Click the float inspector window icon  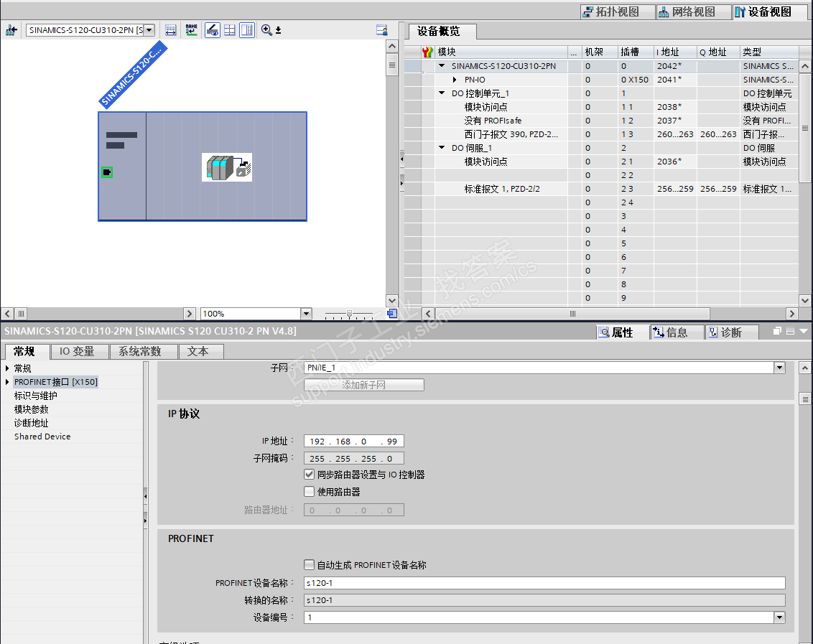(776, 331)
